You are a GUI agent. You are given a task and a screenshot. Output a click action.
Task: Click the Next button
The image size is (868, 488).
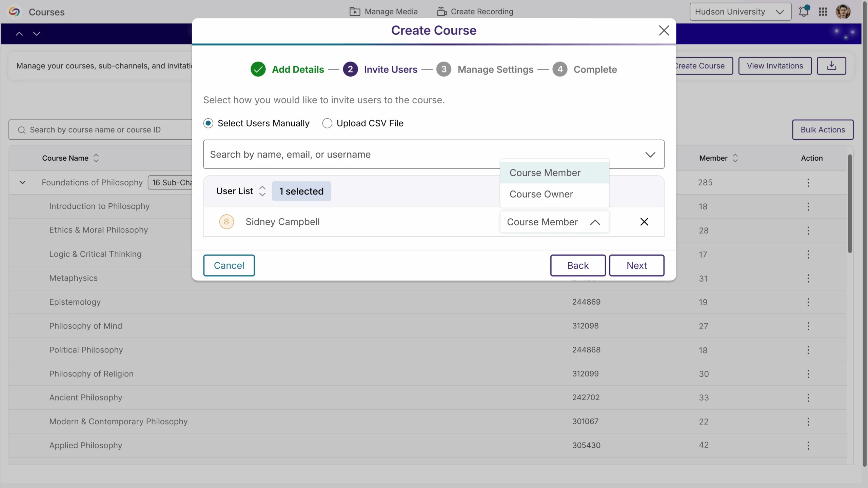click(x=636, y=265)
